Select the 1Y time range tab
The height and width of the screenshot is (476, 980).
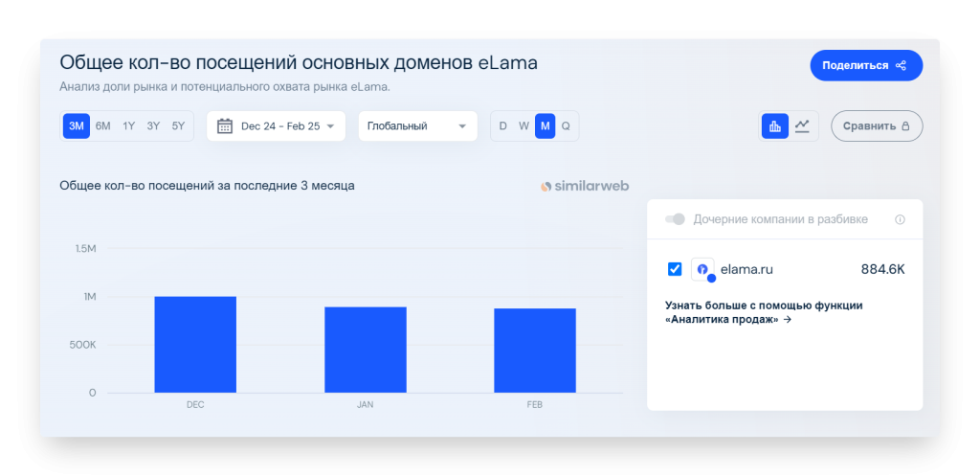click(128, 125)
